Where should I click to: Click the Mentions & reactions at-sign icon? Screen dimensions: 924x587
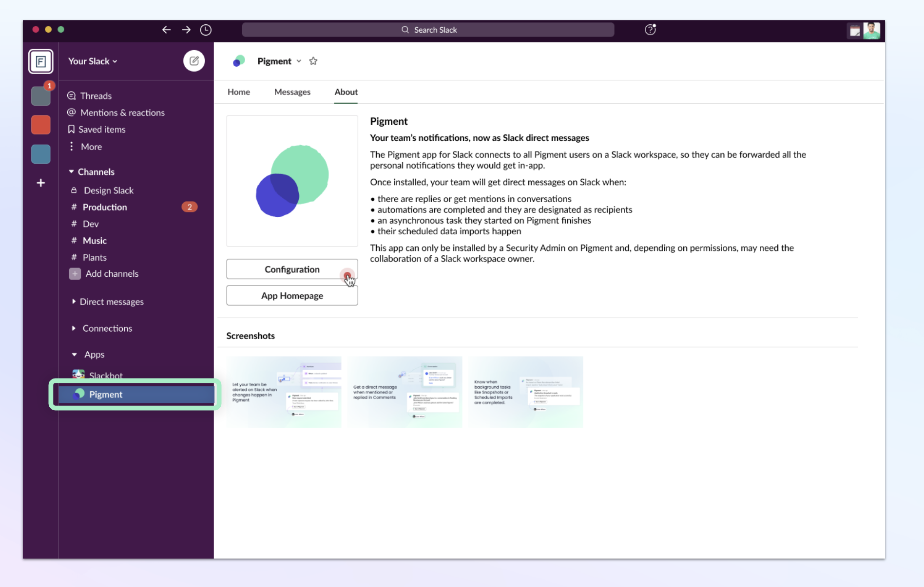(71, 113)
